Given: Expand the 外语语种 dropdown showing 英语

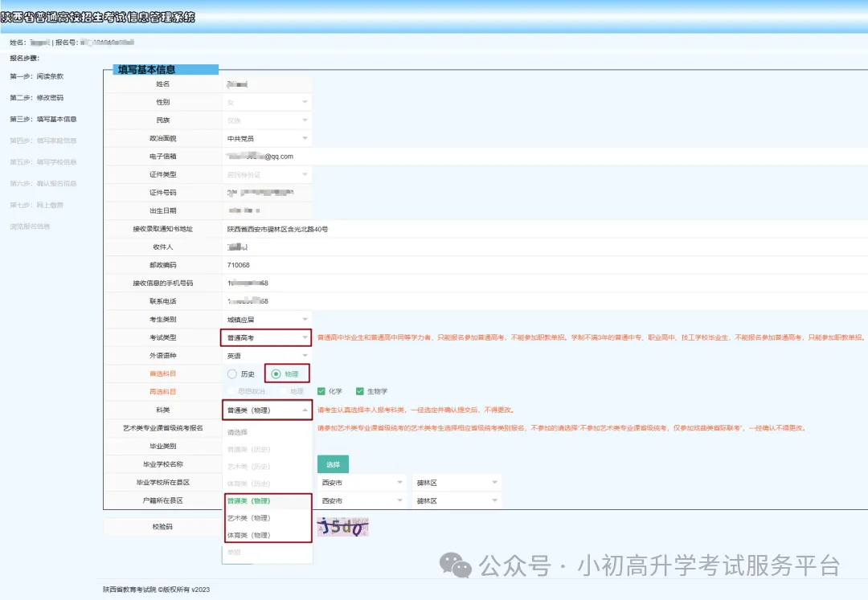Looking at the screenshot, I should 267,356.
